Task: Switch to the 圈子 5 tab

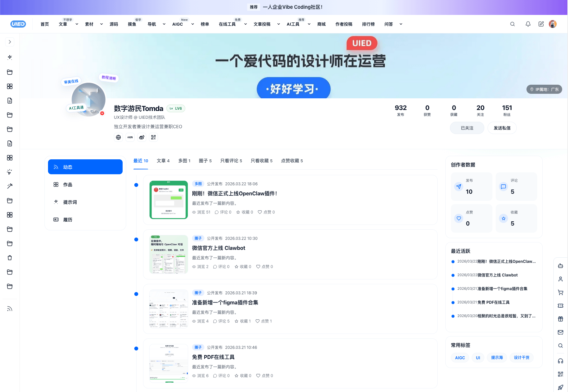Action: tap(205, 161)
